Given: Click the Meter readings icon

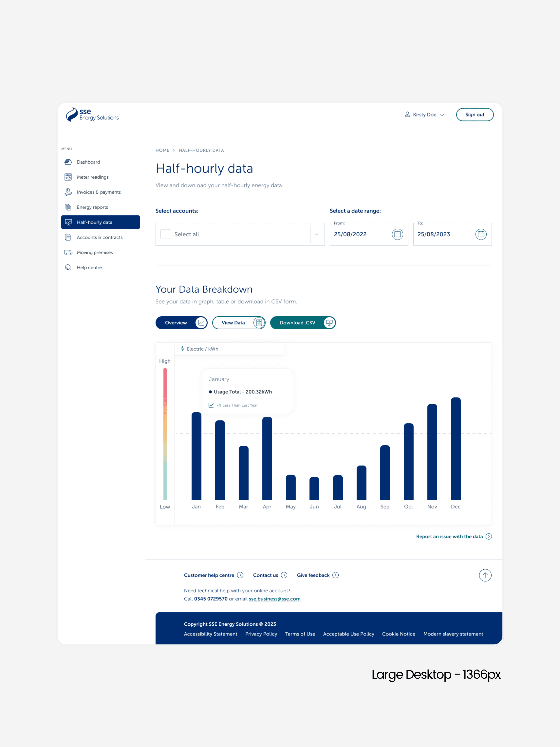Looking at the screenshot, I should [68, 177].
